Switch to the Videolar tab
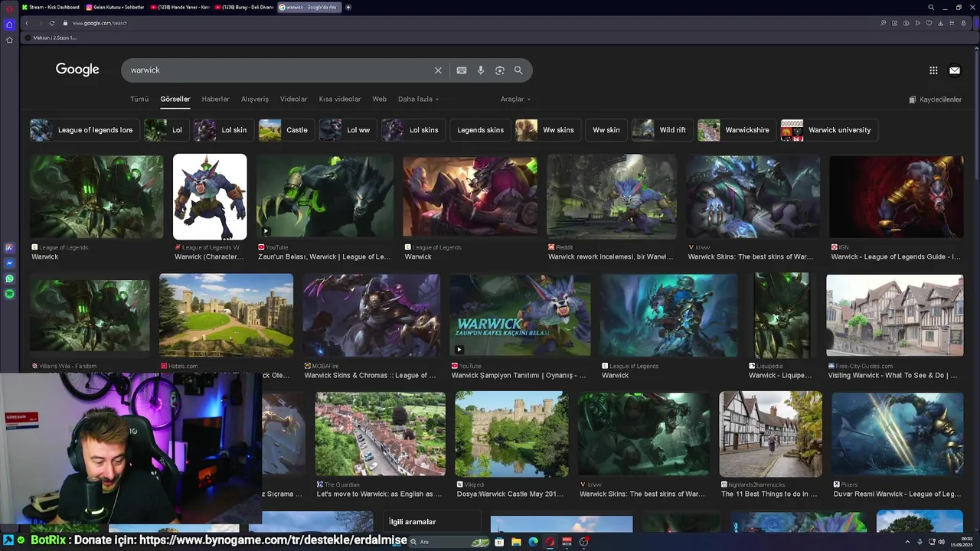The width and height of the screenshot is (980, 551). [293, 99]
